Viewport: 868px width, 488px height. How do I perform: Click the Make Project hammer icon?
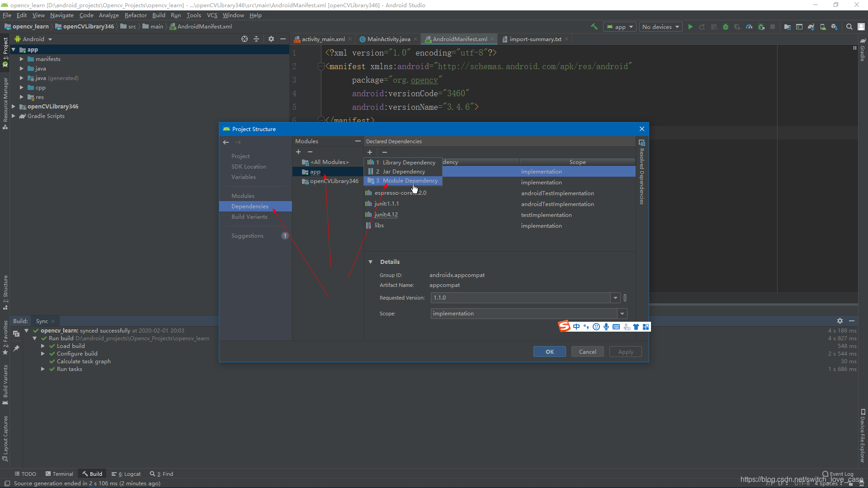coord(594,27)
